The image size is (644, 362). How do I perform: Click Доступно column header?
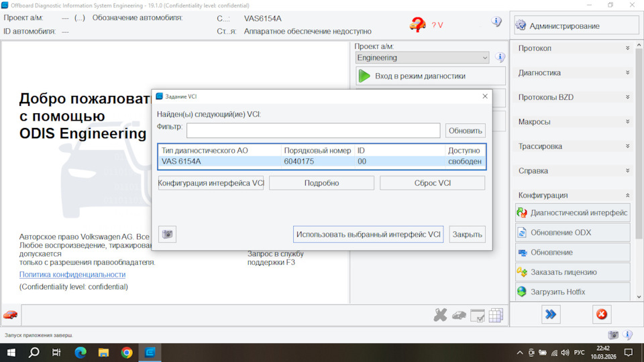[x=464, y=151]
